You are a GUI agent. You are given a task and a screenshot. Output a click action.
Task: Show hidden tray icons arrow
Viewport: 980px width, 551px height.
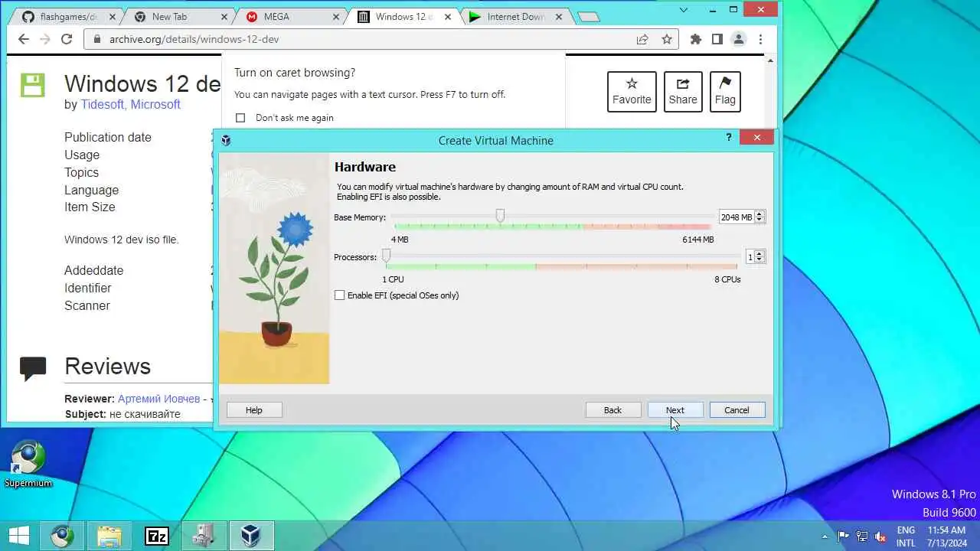[825, 536]
